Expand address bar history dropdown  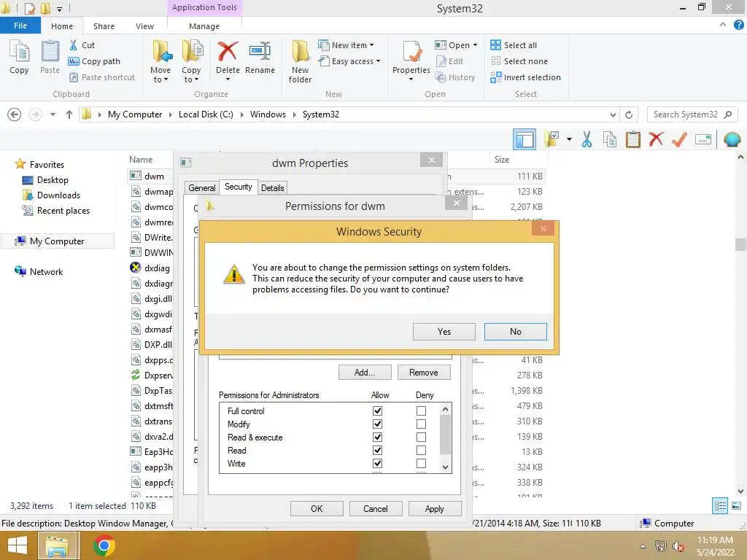pyautogui.click(x=613, y=114)
